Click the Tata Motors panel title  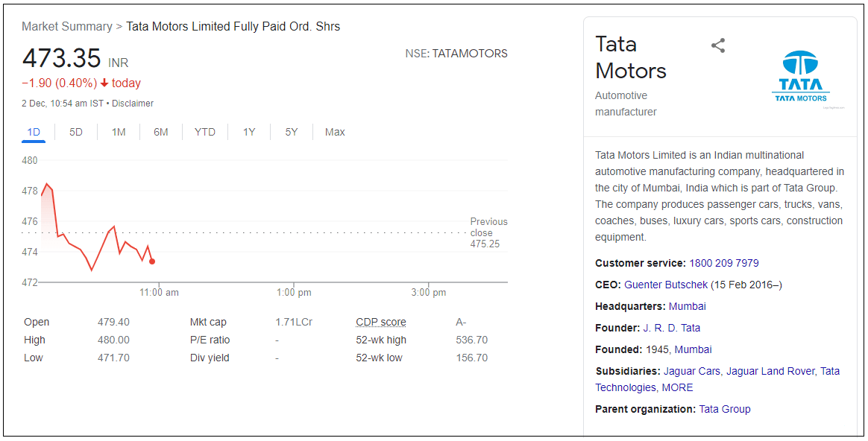tap(631, 57)
